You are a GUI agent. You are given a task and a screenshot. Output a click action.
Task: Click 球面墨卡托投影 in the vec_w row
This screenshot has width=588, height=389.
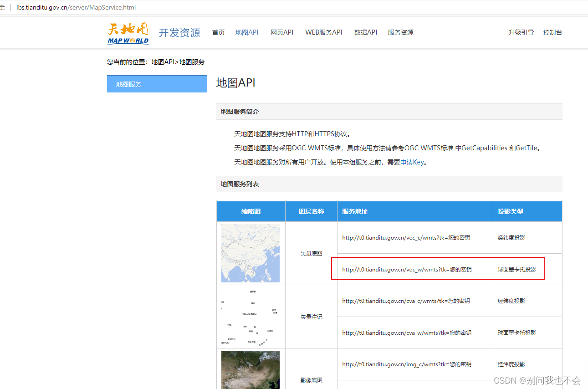[517, 269]
